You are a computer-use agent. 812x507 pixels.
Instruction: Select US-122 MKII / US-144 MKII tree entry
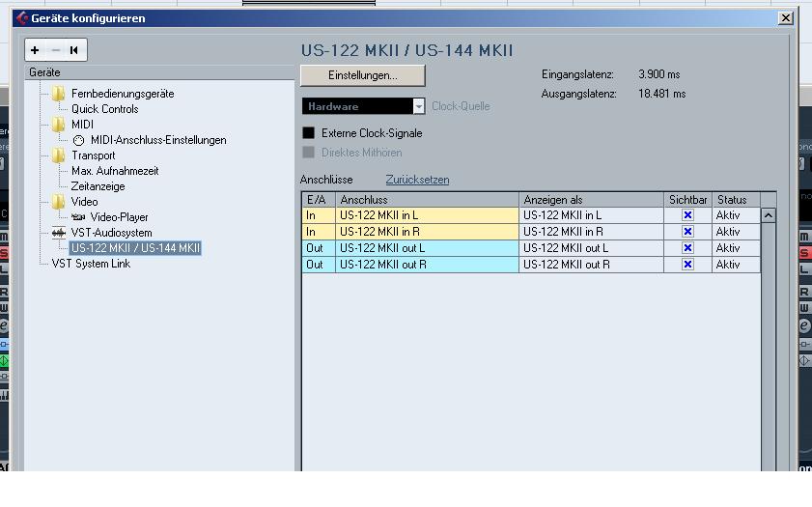tap(135, 248)
